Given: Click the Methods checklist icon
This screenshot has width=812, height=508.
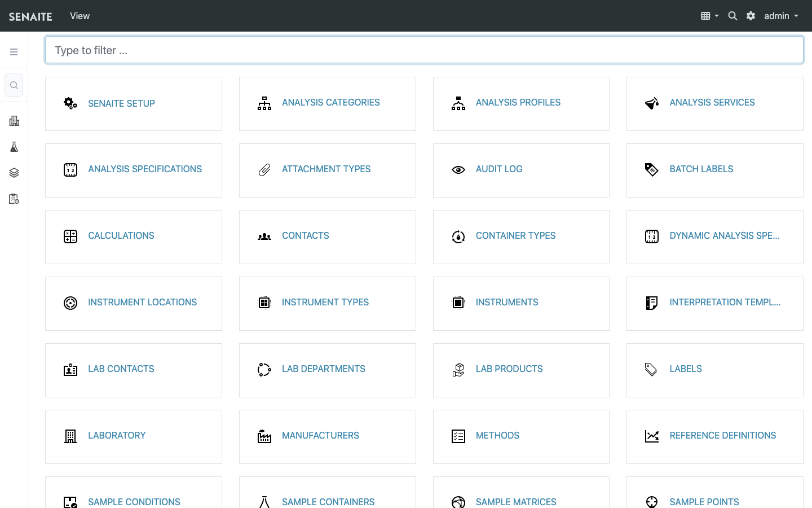Looking at the screenshot, I should [458, 436].
